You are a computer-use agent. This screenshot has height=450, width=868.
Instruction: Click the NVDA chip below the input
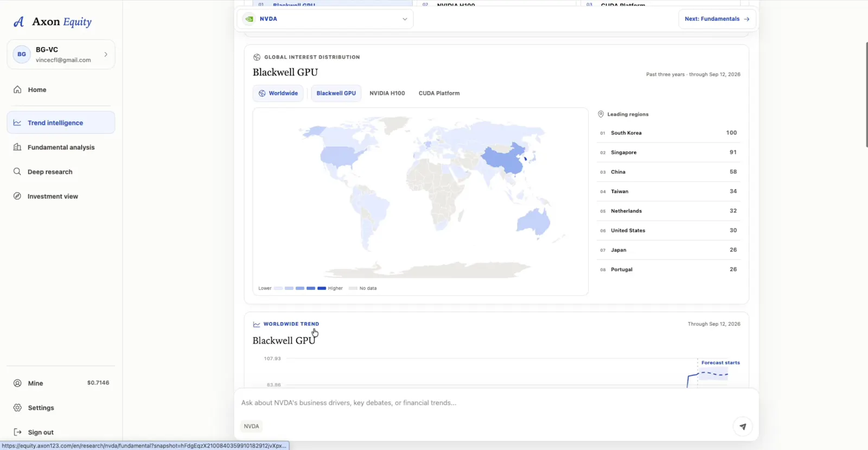click(x=251, y=427)
